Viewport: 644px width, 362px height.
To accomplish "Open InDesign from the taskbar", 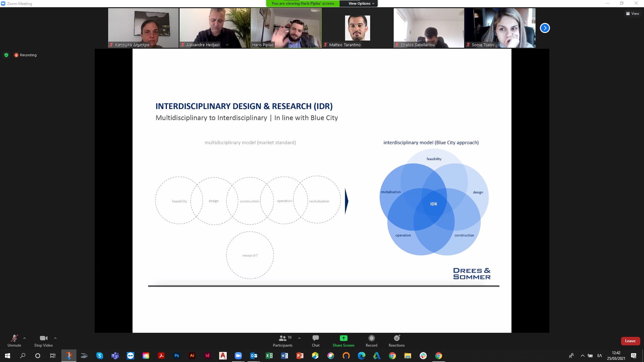I will pyautogui.click(x=208, y=356).
